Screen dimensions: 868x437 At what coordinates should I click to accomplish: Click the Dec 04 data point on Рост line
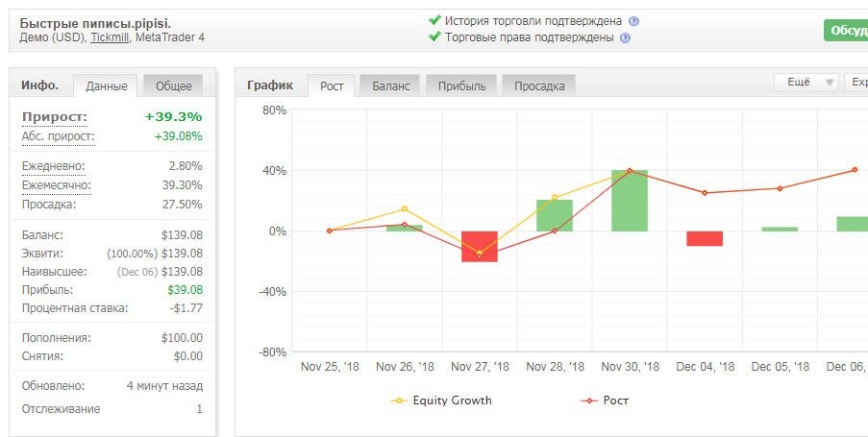point(705,193)
